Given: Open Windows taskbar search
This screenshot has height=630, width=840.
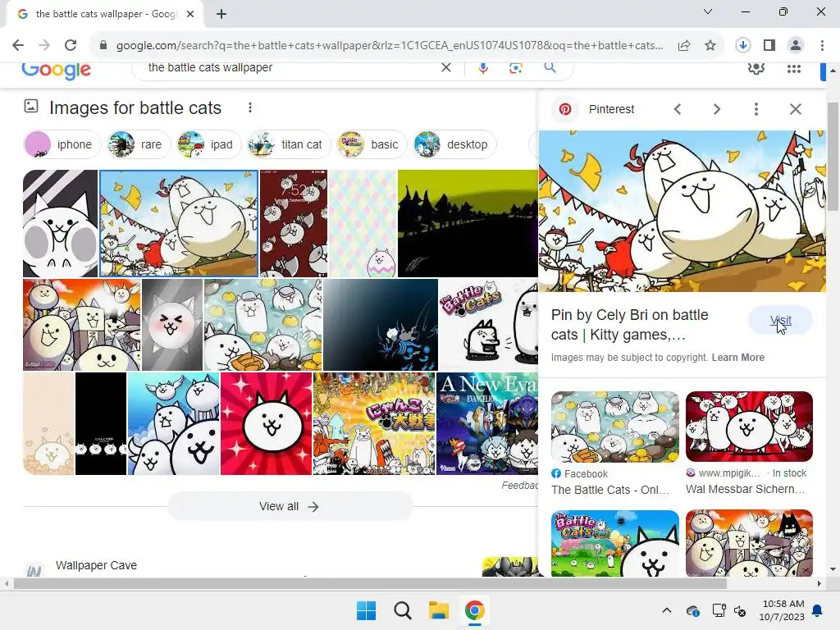Looking at the screenshot, I should point(402,610).
